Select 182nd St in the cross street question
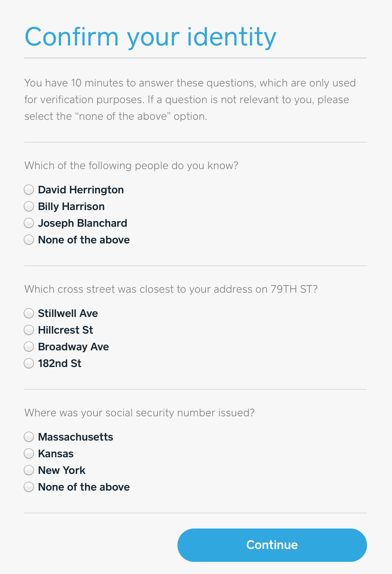 (29, 363)
